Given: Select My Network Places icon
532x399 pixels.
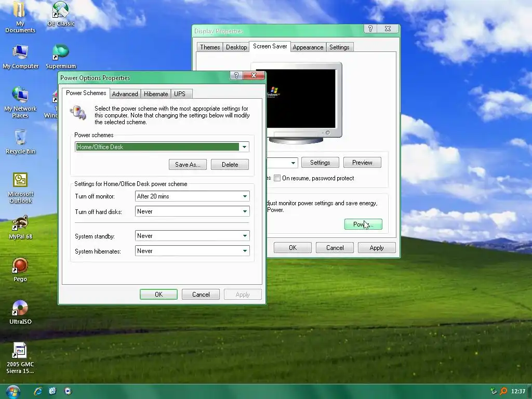Looking at the screenshot, I should [x=20, y=102].
